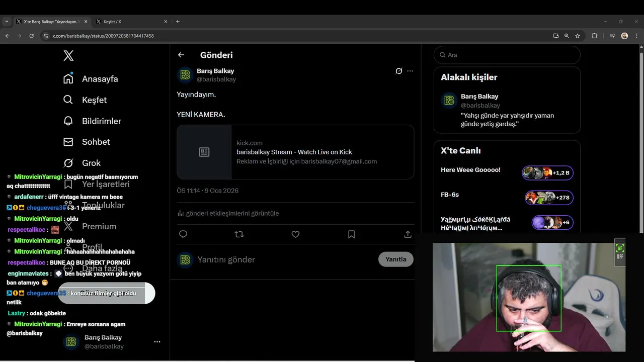The height and width of the screenshot is (362, 644).
Task: Close the X'te Barış Balkay tab
Action: point(86,22)
